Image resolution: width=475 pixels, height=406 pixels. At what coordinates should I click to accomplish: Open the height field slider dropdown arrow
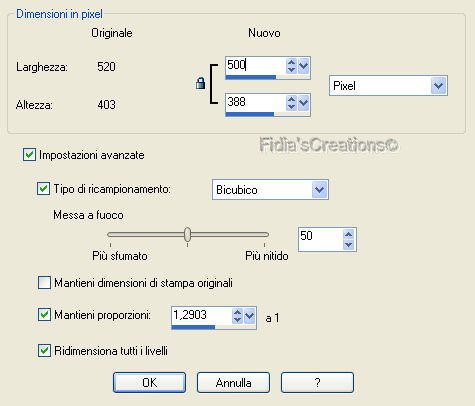pyautogui.click(x=303, y=103)
